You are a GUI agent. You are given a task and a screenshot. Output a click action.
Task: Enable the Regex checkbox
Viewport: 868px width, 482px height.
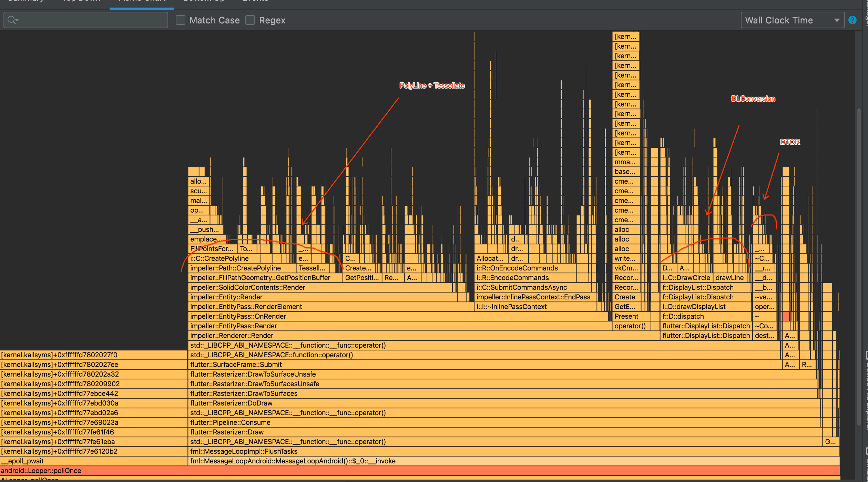pyautogui.click(x=250, y=20)
